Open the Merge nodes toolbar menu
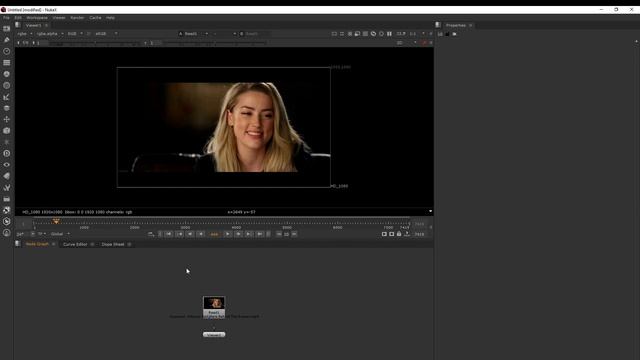Screen dimensions: 640x360 coord(7,108)
